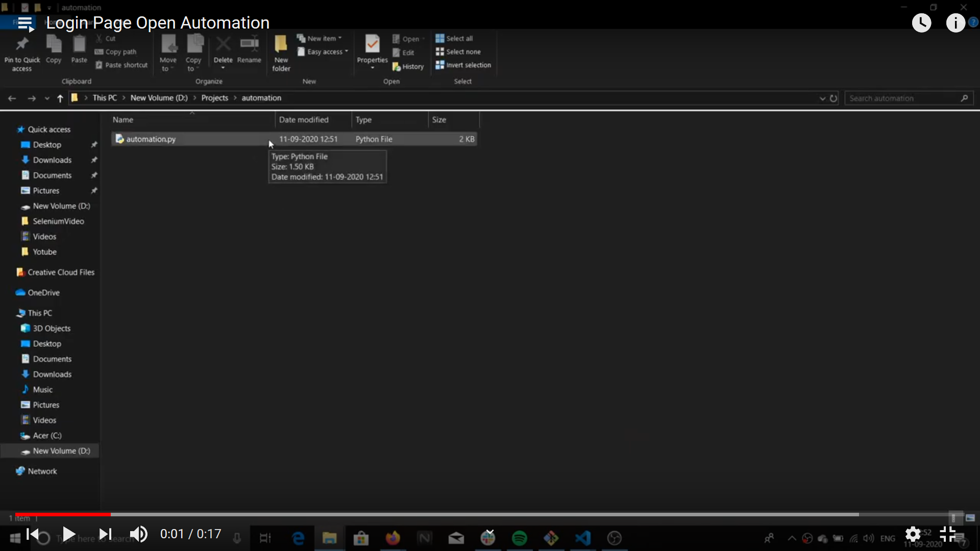980x551 pixels.
Task: Open address bar history dropdown
Action: [x=822, y=98]
